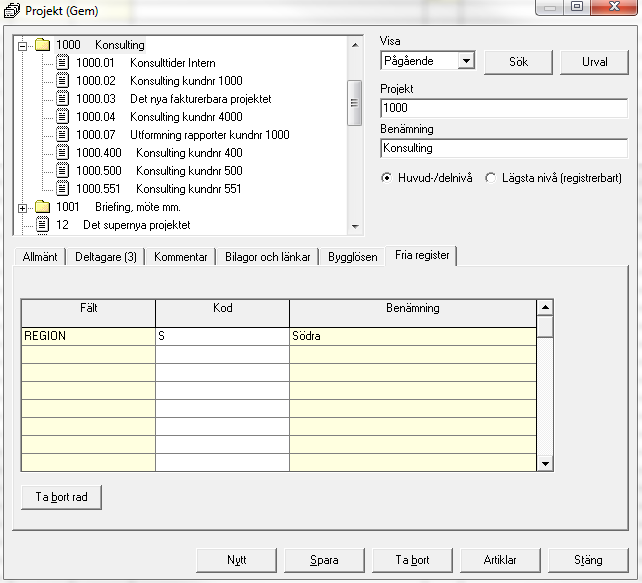The image size is (642, 583).
Task: Open the Deltagare (3) tab
Action: click(x=106, y=257)
